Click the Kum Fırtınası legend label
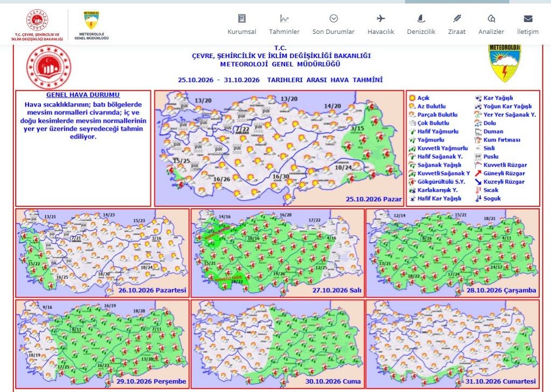Viewport: 551px width, 392px height. coord(502,140)
